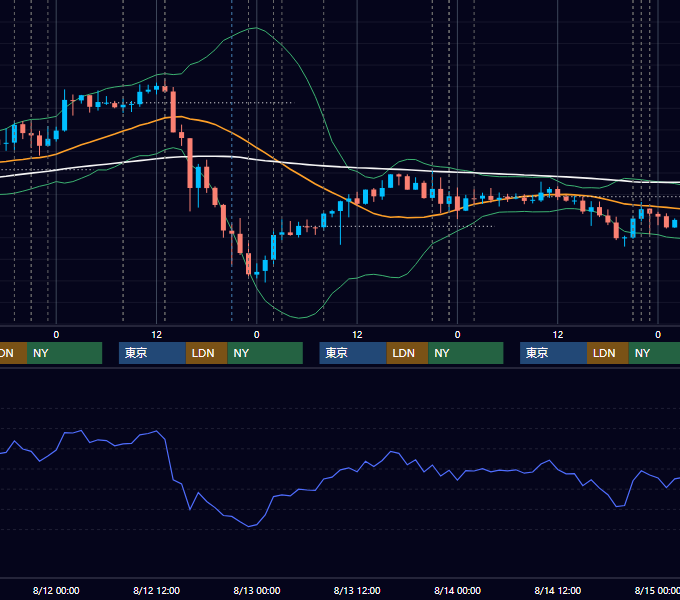Select the NY session block ending 8/13 morning
This screenshot has height=600, width=680.
point(265,353)
